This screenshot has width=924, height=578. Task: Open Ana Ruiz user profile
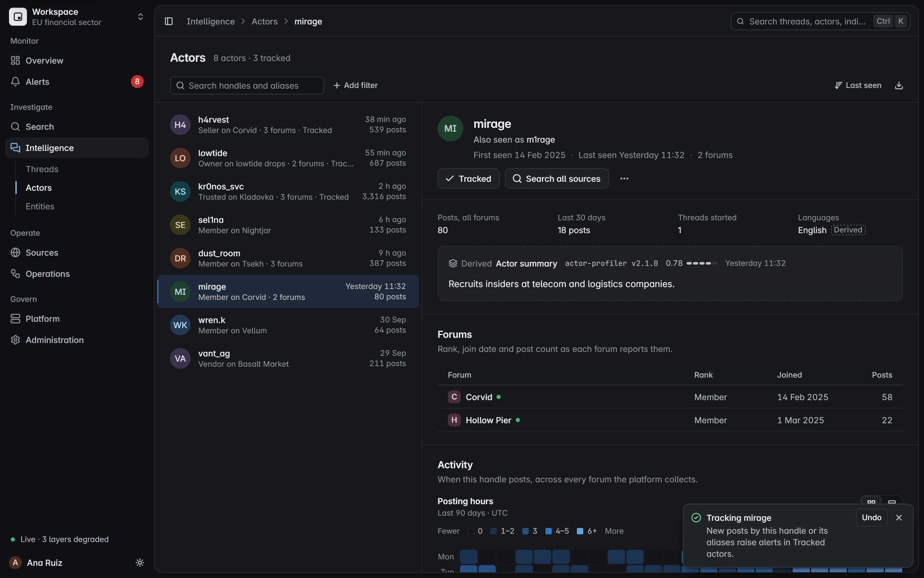coord(36,562)
